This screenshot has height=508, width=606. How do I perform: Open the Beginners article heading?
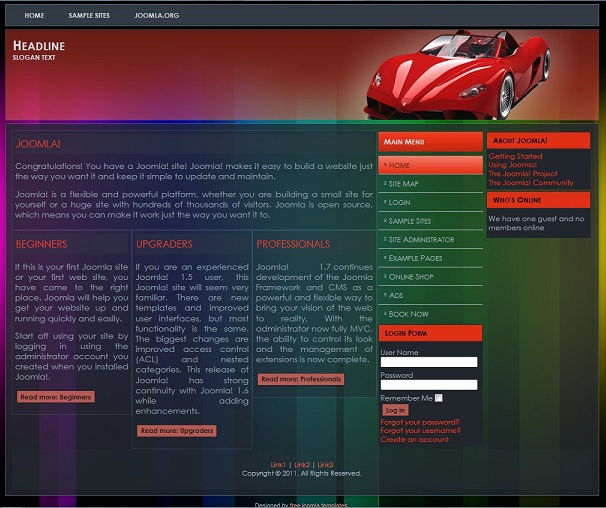pos(41,244)
